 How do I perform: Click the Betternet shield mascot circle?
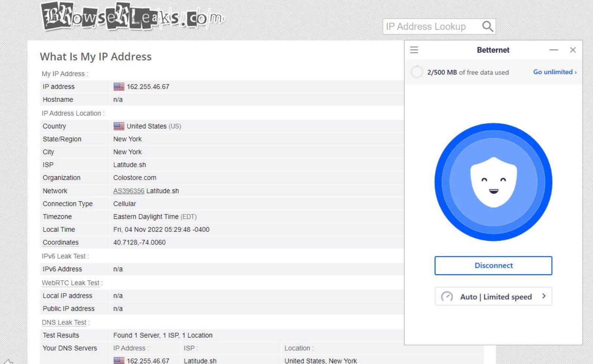(493, 182)
